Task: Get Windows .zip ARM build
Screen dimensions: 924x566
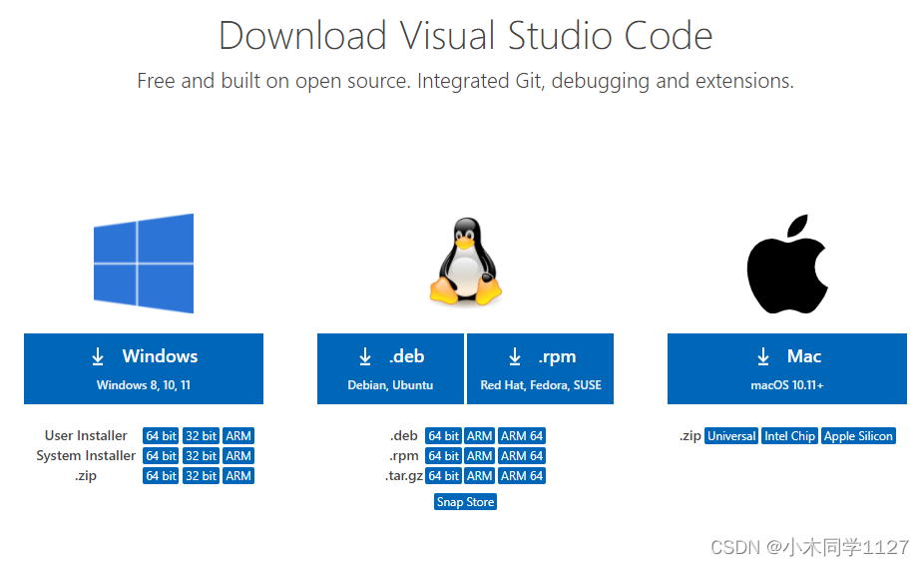Action: click(238, 476)
